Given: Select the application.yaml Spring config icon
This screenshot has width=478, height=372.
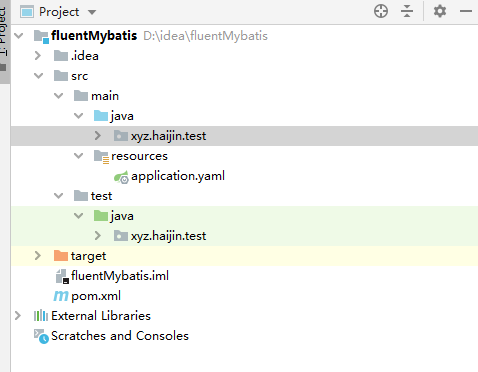Looking at the screenshot, I should click(x=121, y=177).
